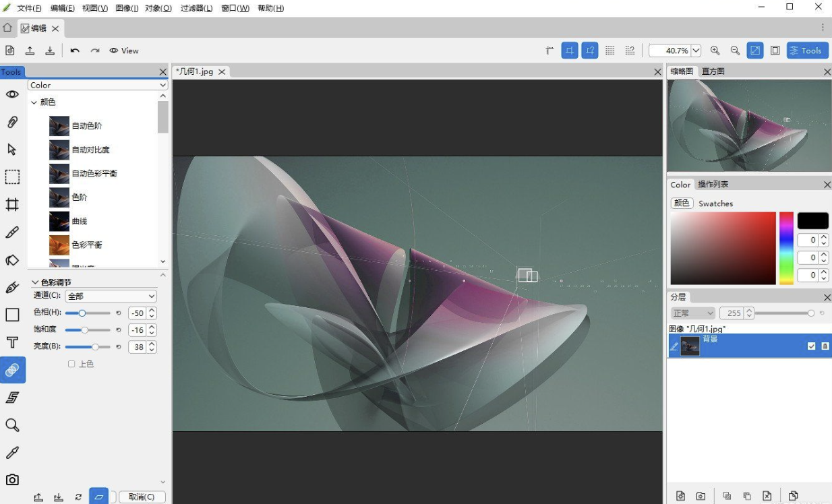Viewport: 832px width, 504px height.
Task: Select the Move tool in the left toolbar
Action: tap(12, 150)
